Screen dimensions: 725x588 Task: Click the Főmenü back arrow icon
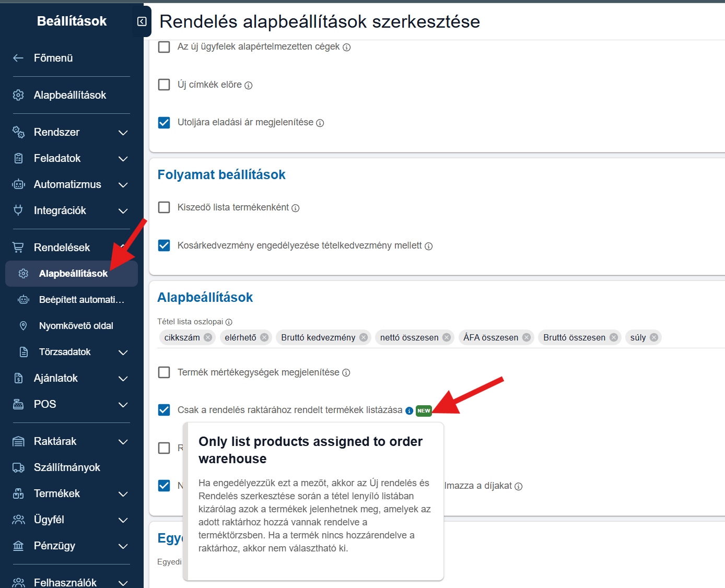(x=18, y=58)
